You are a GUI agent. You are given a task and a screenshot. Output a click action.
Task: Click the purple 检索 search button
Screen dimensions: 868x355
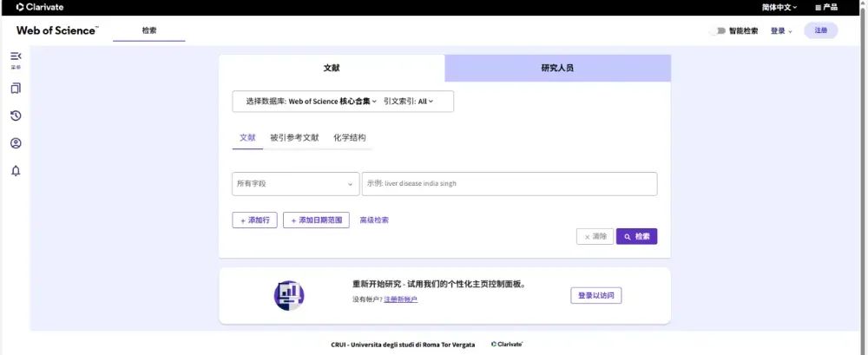[636, 236]
